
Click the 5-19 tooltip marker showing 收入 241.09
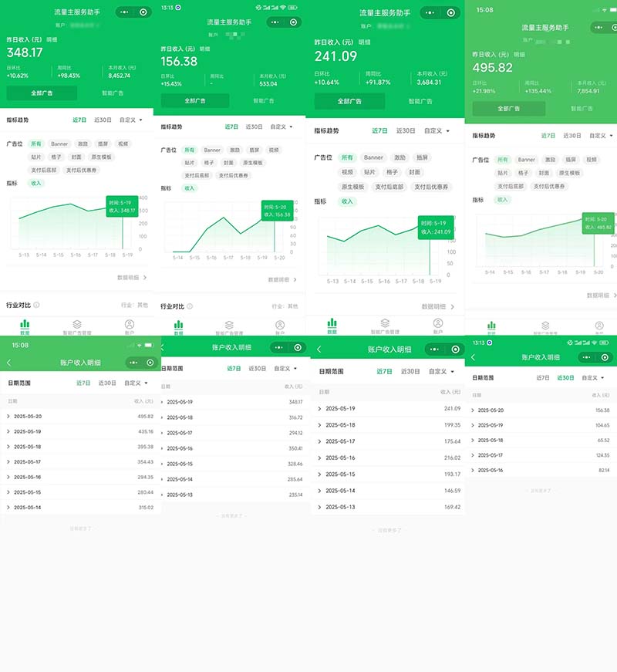tap(435, 227)
